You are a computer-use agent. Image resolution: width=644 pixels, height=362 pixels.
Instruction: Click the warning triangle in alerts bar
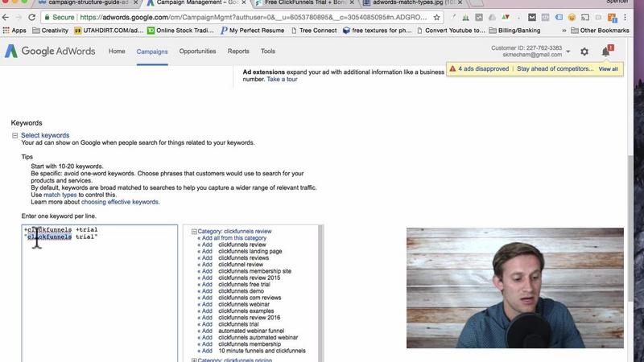coord(452,68)
